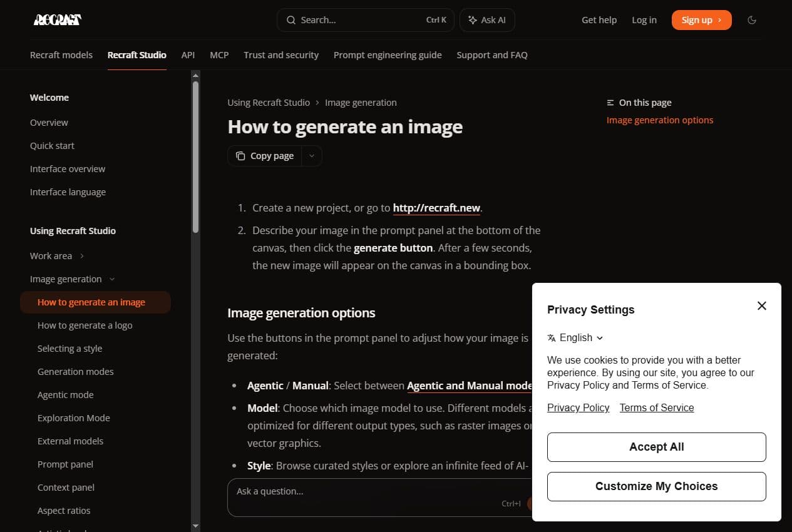Open Agentic and Manual modes link
The height and width of the screenshot is (532, 792).
click(470, 386)
